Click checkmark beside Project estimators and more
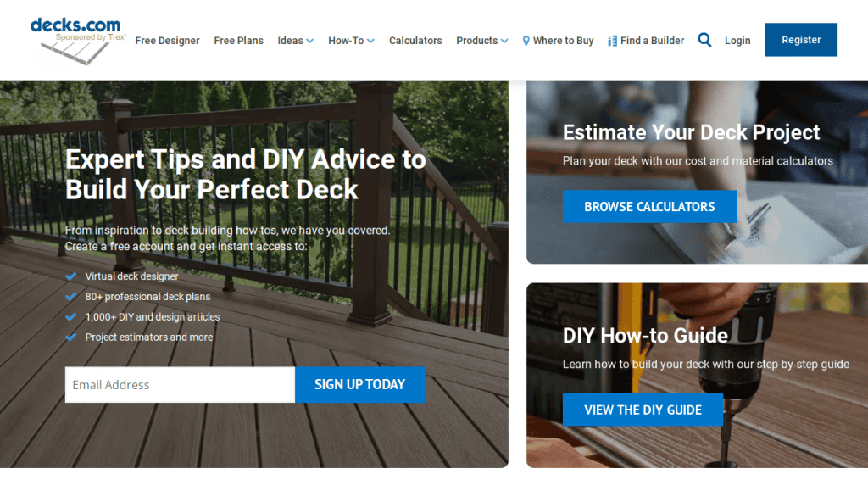 click(71, 337)
